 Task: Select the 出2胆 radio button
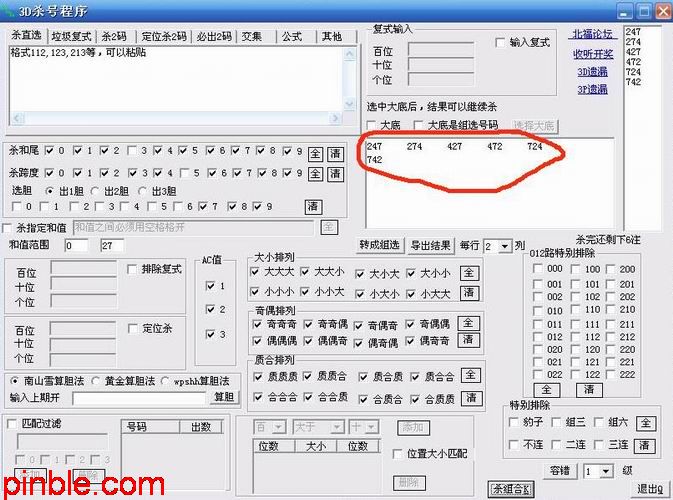[96, 191]
